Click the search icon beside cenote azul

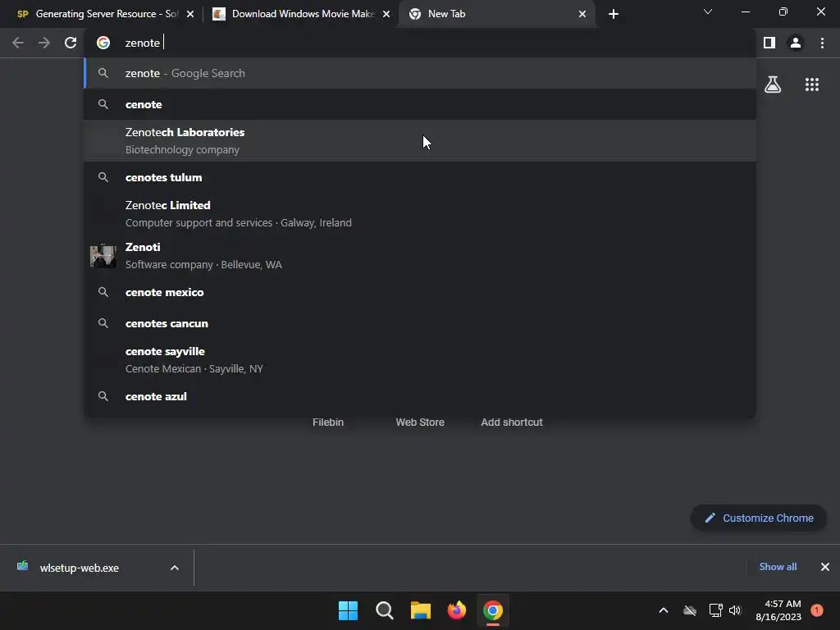click(103, 396)
